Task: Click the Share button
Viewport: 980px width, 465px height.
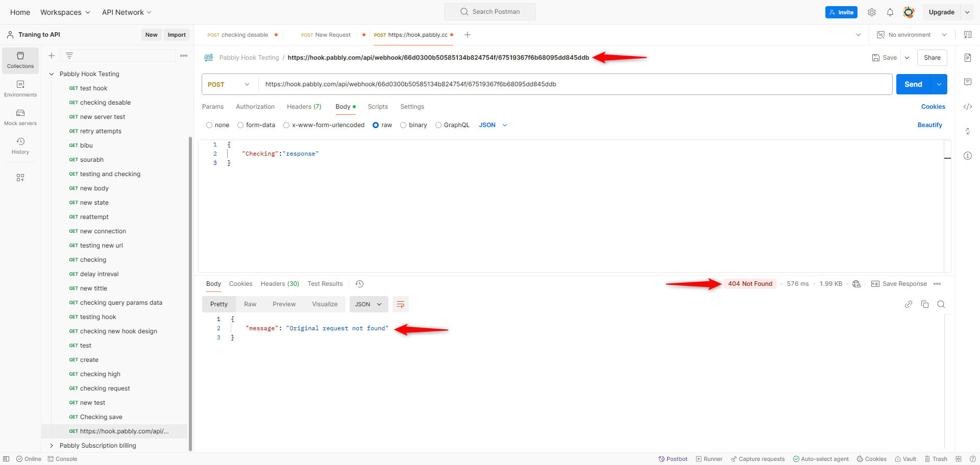Action: click(932, 58)
